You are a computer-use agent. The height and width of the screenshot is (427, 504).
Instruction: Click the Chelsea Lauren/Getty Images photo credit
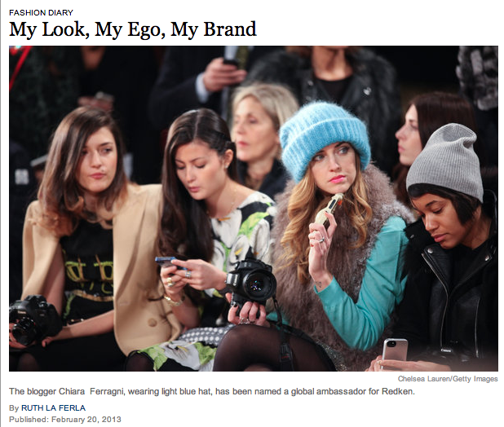448,379
